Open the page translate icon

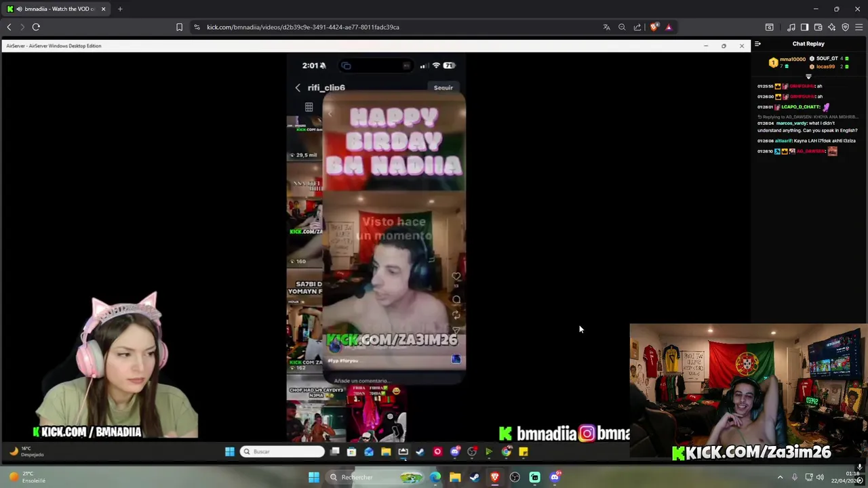[x=606, y=27]
